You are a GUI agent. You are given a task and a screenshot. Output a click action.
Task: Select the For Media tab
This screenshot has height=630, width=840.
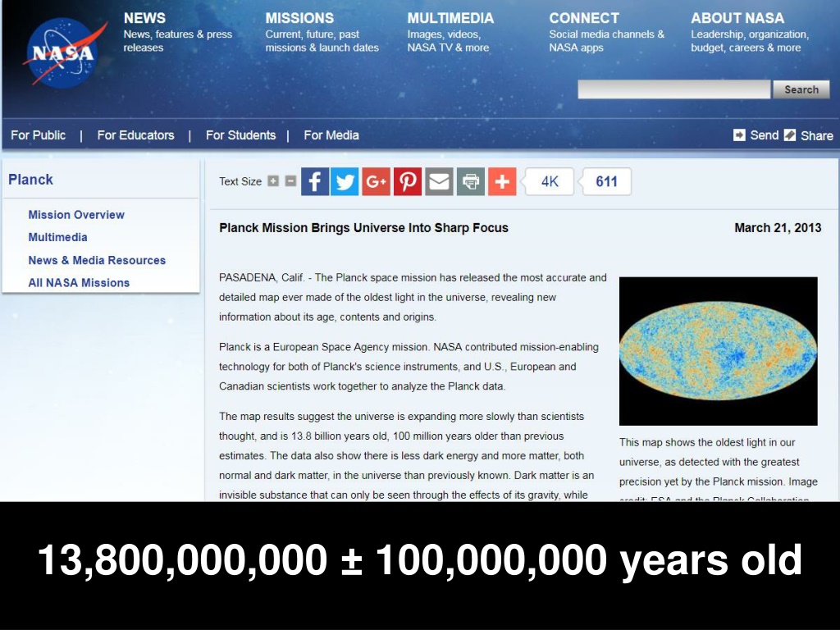pyautogui.click(x=331, y=135)
